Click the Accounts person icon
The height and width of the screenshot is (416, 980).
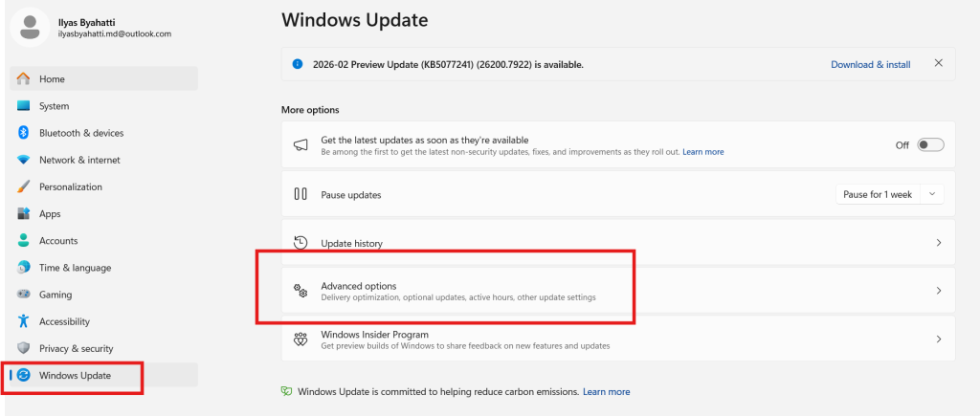pyautogui.click(x=23, y=240)
